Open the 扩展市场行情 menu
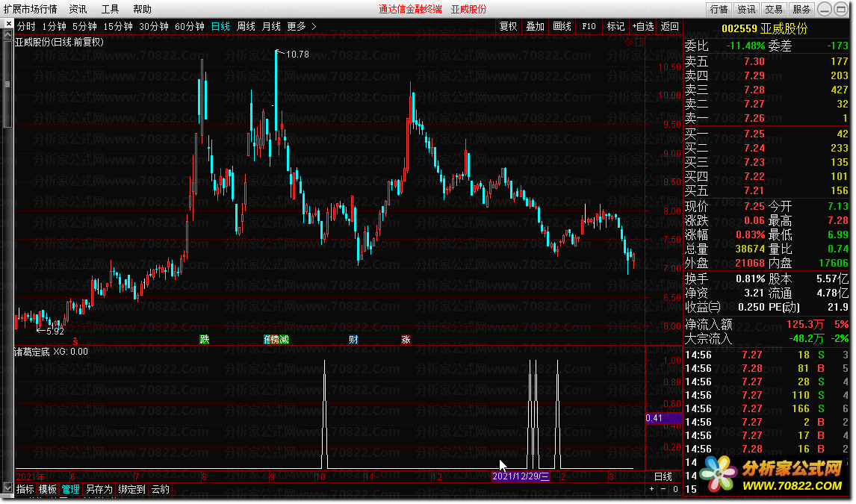 (31, 9)
